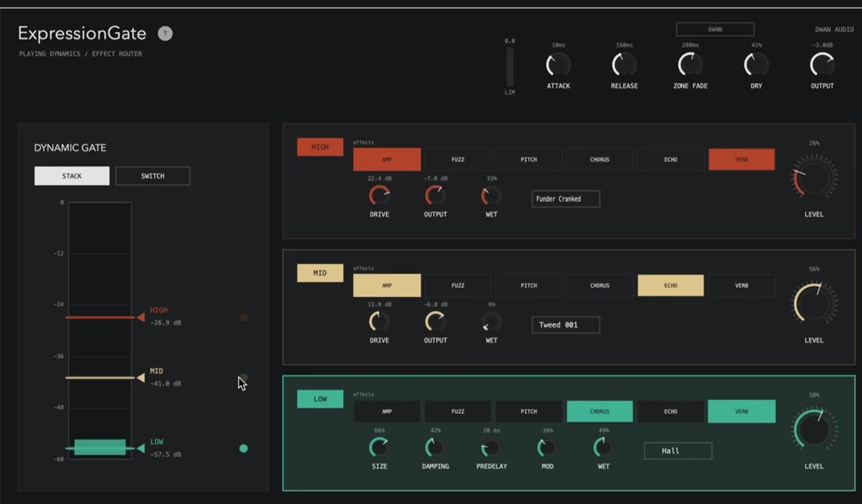Select the HIGH zone label button
This screenshot has height=504, width=862.
pyautogui.click(x=320, y=147)
